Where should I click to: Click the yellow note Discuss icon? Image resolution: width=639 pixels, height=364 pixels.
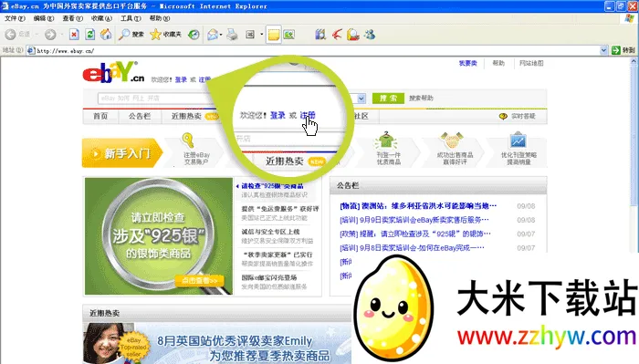coord(274,35)
